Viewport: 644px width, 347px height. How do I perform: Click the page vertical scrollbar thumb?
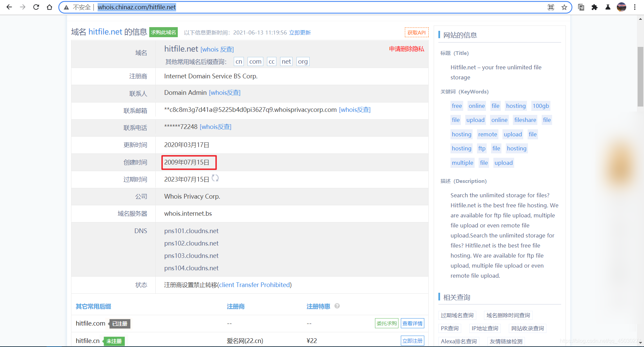[x=640, y=77]
